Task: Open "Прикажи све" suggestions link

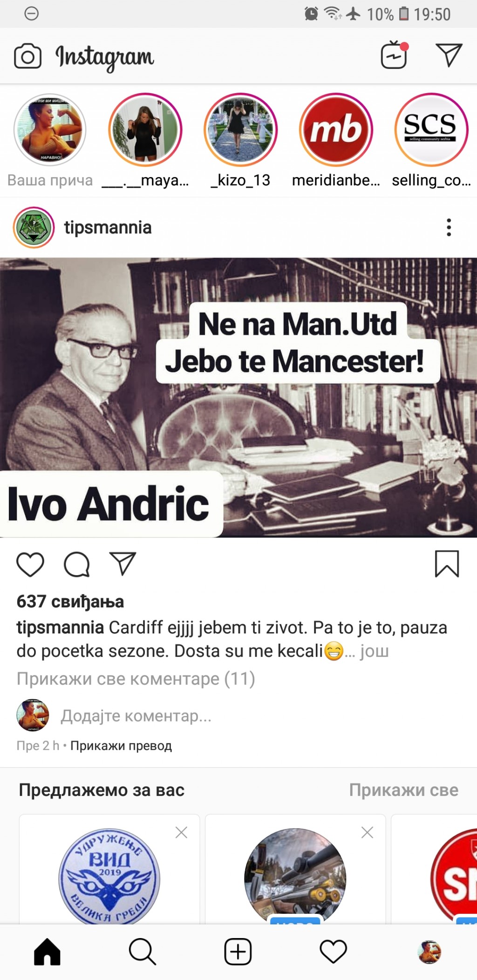Action: [x=404, y=790]
